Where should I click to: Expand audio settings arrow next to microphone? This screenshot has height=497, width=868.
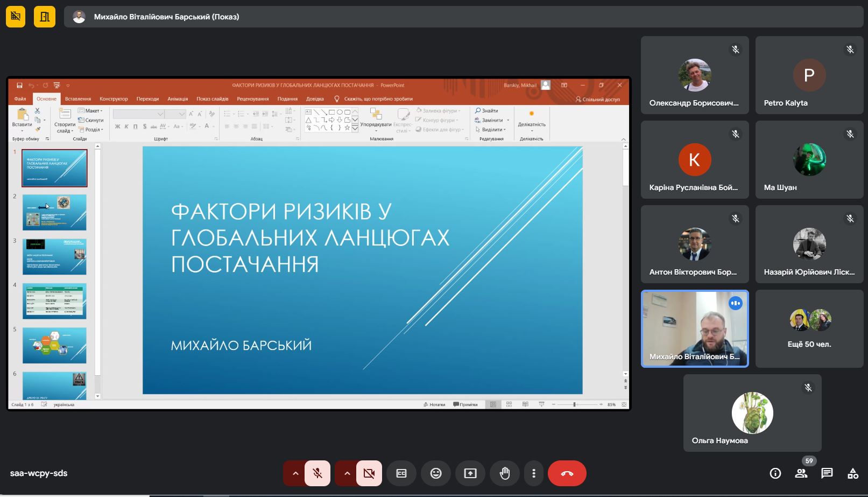point(295,473)
